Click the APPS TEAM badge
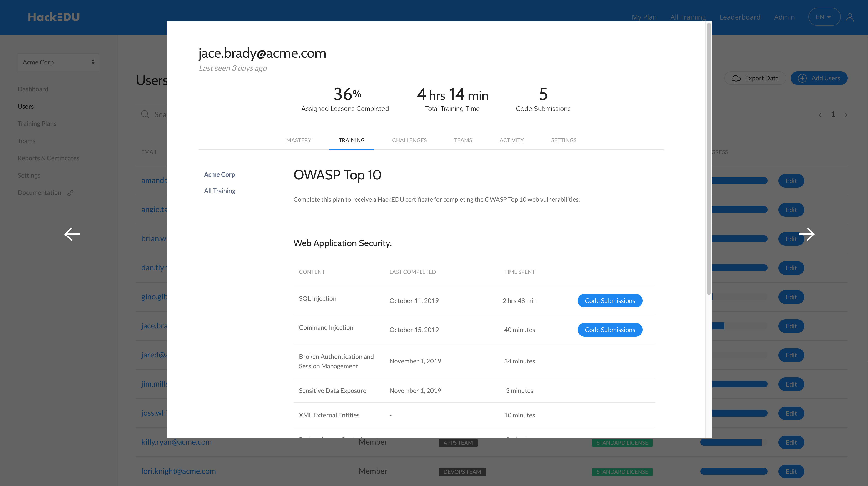Screen dimensions: 868x486 point(458,443)
